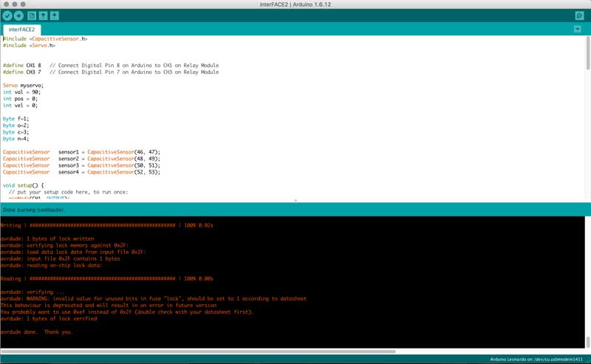Click the 'byte c=3;' line
This screenshot has width=591, height=364.
tap(16, 132)
